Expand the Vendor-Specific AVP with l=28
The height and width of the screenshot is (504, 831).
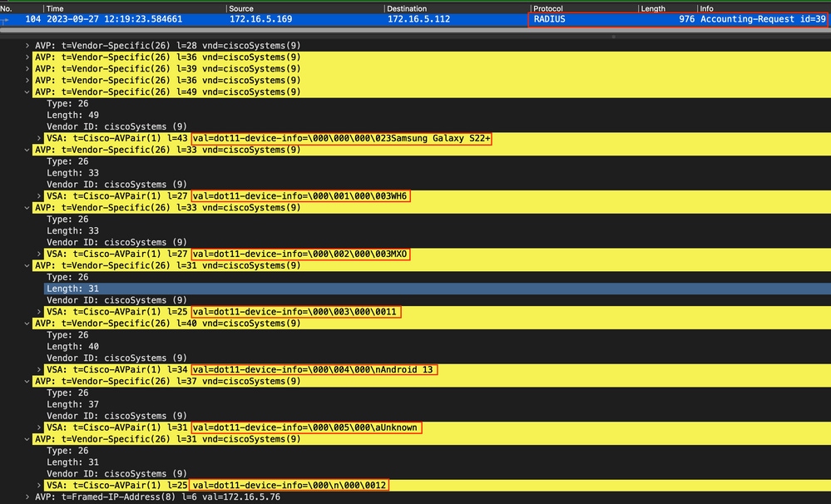27,46
